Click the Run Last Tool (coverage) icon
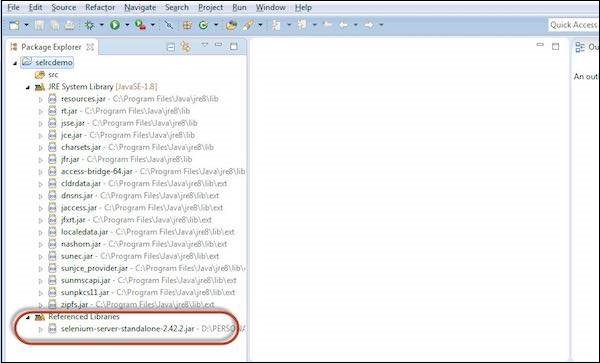Image resolution: width=600 pixels, height=363 pixels. pyautogui.click(x=140, y=25)
